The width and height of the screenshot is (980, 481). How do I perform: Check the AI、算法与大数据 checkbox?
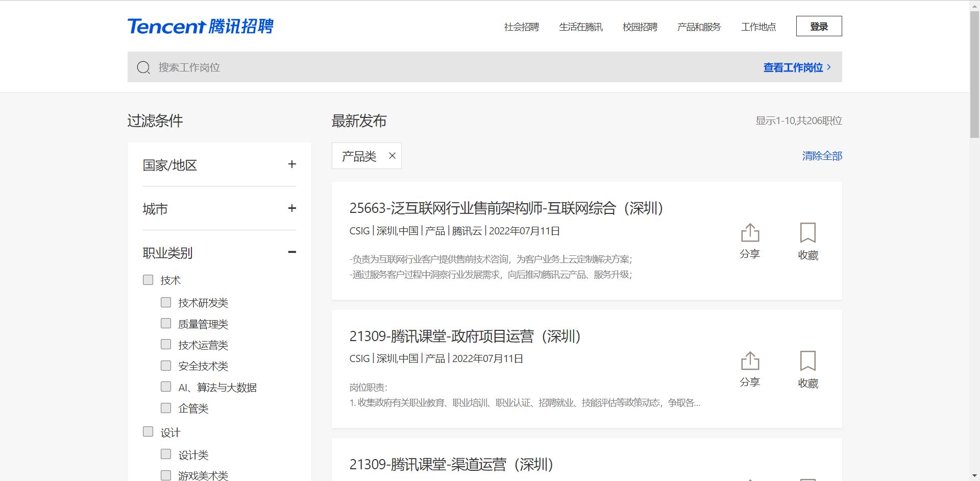(x=166, y=387)
